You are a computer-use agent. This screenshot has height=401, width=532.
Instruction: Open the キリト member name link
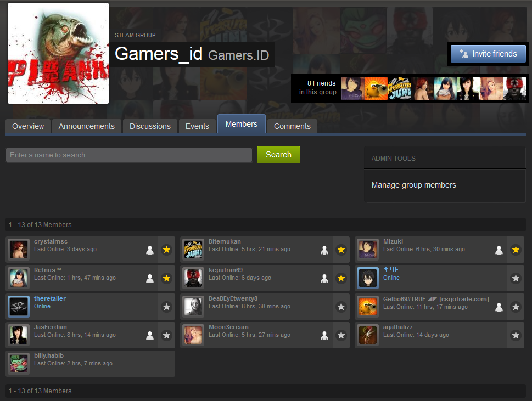(390, 270)
